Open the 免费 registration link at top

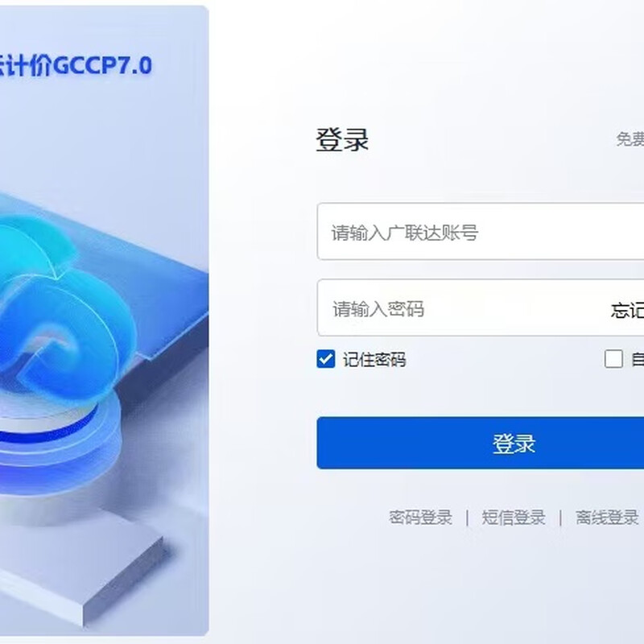coord(630,139)
